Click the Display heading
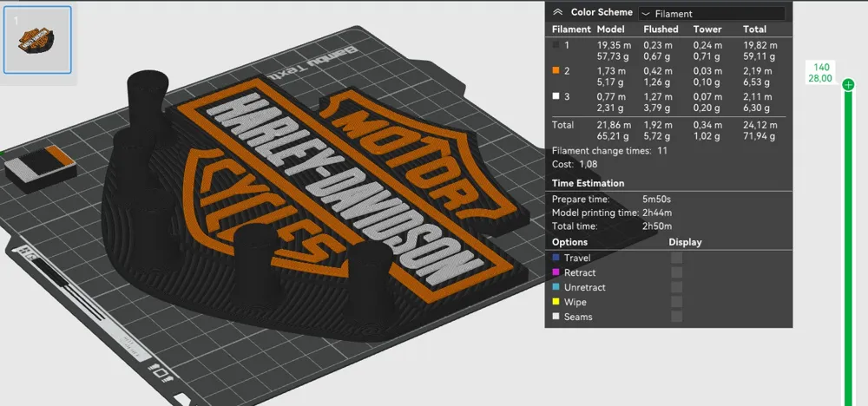 tap(685, 242)
